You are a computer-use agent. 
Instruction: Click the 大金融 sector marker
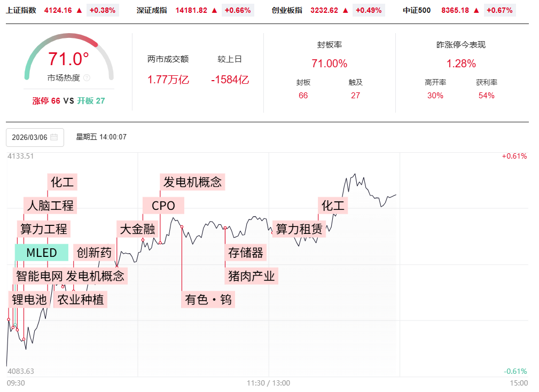pyautogui.click(x=137, y=229)
